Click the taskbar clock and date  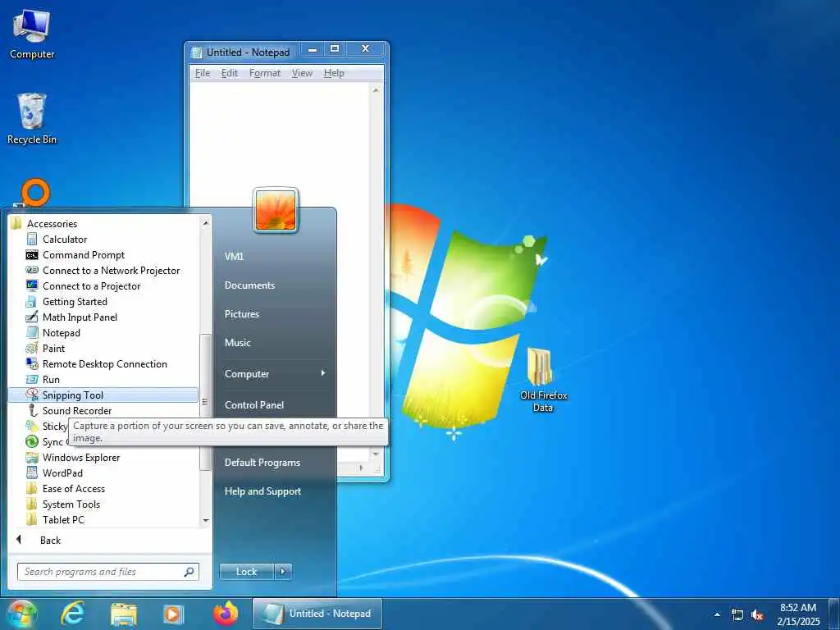[x=798, y=614]
